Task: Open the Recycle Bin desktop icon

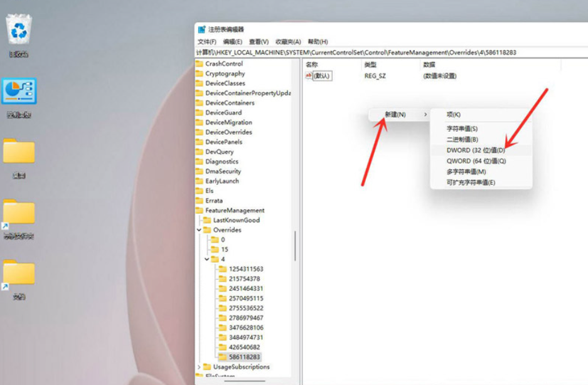Action: pos(19,30)
